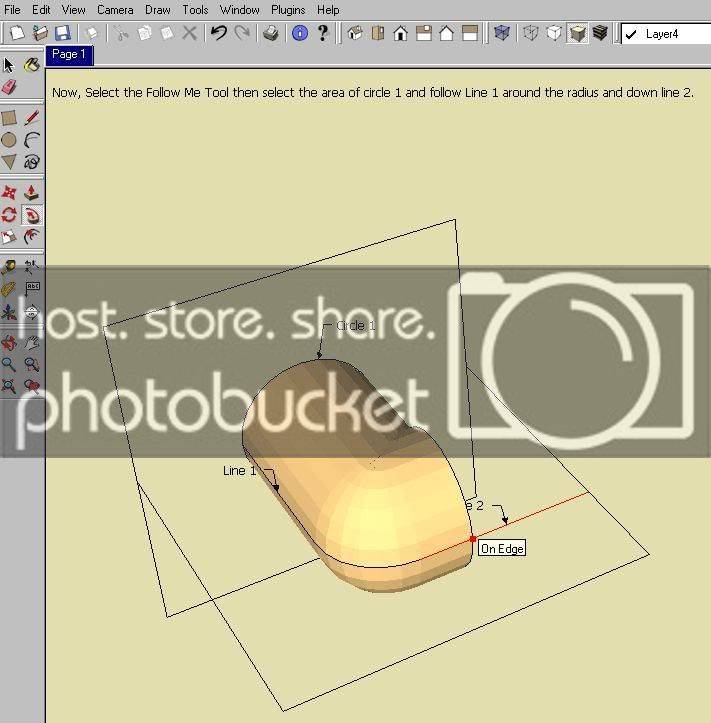Choose the Arc tool
711x723 pixels.
(x=31, y=140)
